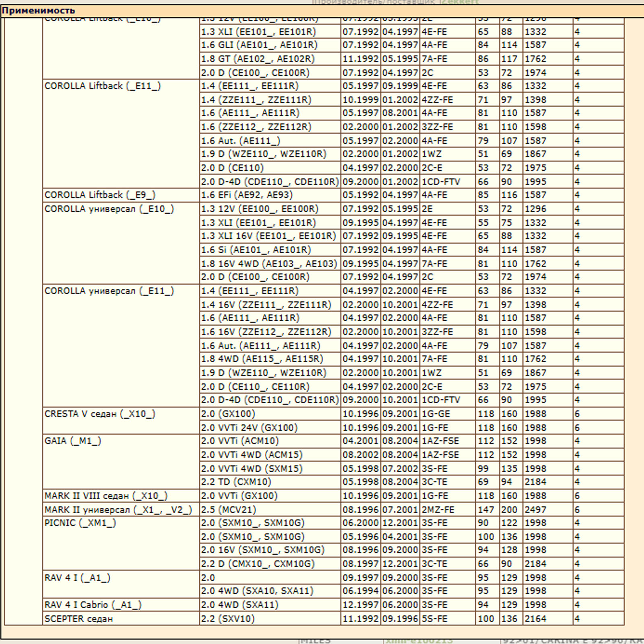Select the COROLLA Liftback (_E9_) model cell
644x644 pixels.
[x=100, y=195]
